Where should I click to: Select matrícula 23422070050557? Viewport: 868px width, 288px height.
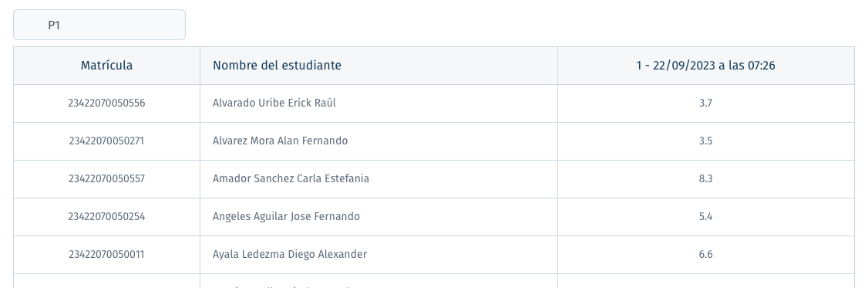tap(107, 178)
